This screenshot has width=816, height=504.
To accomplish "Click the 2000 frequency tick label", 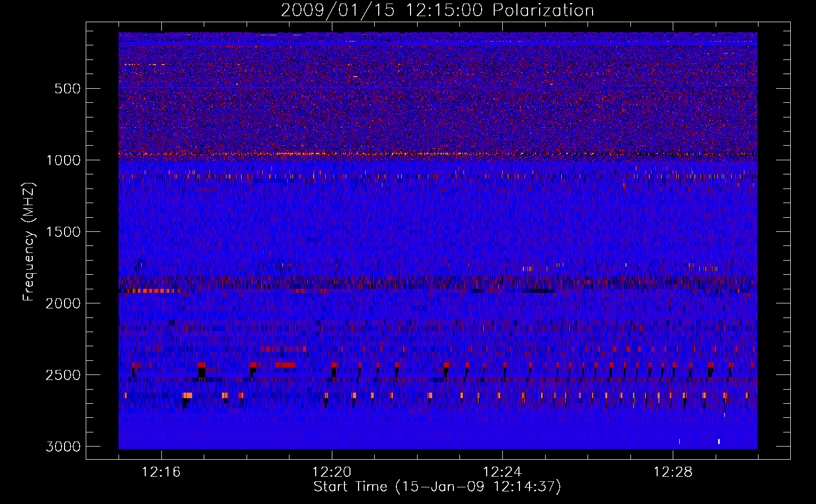I will [63, 303].
